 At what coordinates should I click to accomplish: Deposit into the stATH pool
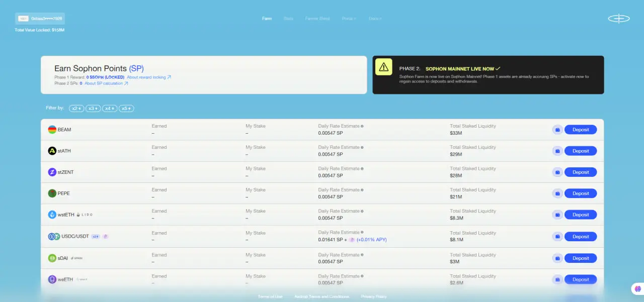tap(581, 151)
